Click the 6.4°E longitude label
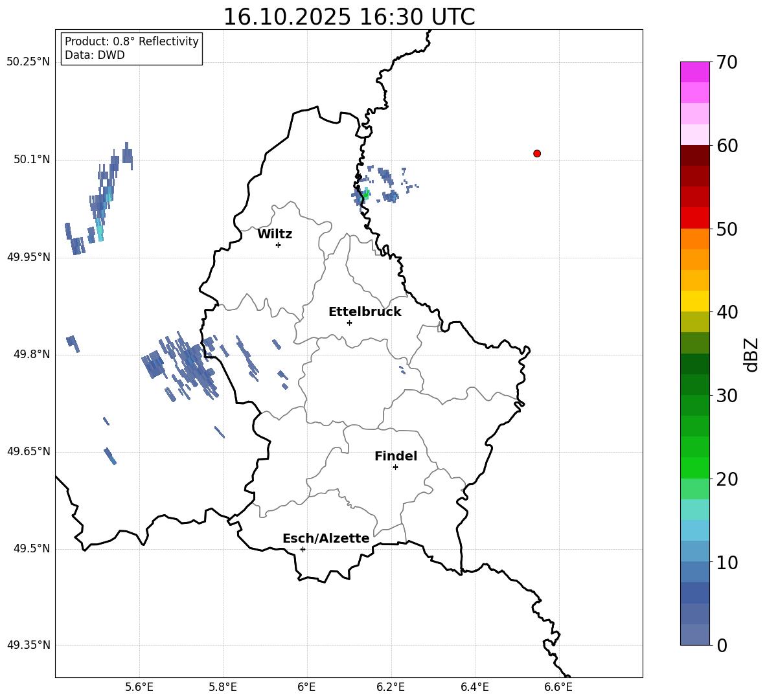The image size is (767, 700). [474, 687]
